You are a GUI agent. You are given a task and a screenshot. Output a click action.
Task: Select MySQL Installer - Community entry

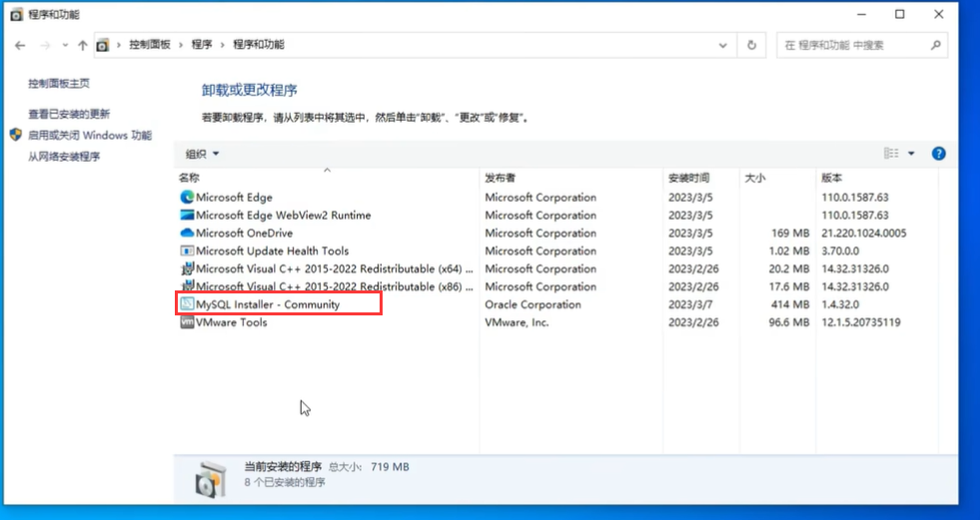click(x=268, y=304)
